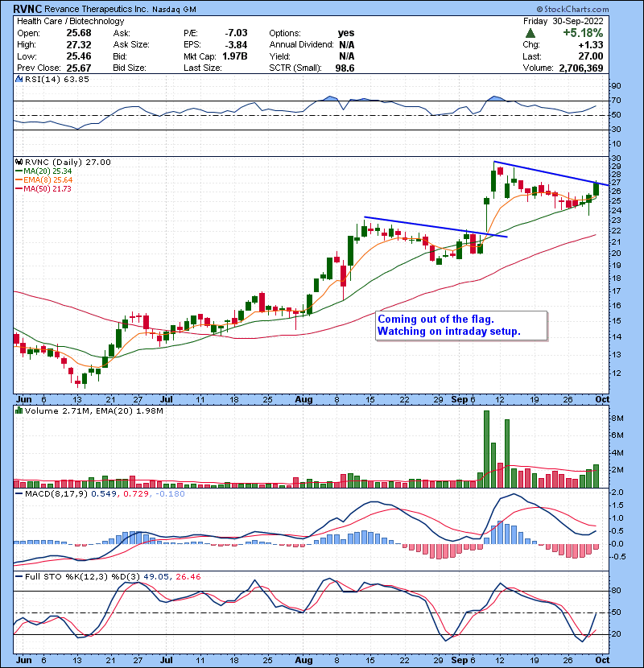Click the volume bars icon beside Volume 2.71M
The height and width of the screenshot is (668, 644).
(19, 410)
